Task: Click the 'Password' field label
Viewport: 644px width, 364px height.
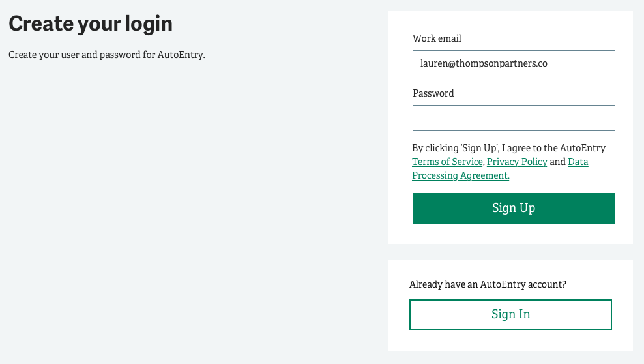Action: click(433, 93)
